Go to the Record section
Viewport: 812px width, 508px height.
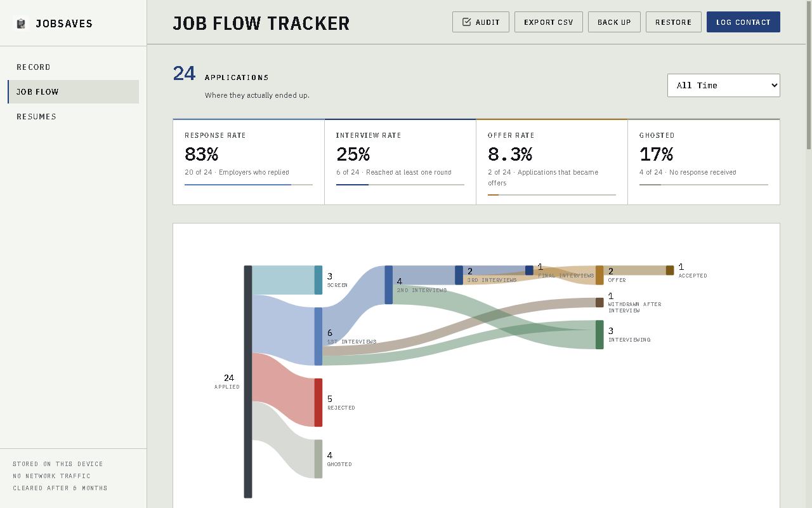point(74,67)
